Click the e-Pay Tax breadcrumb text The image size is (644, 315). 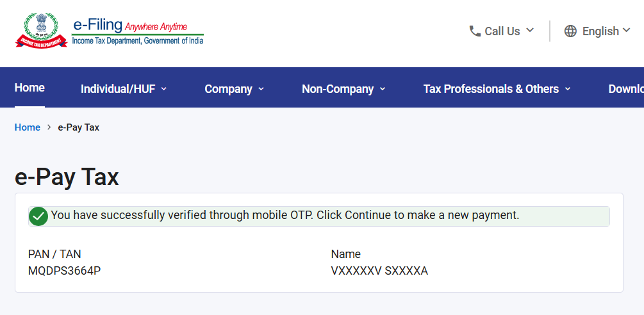click(x=78, y=127)
